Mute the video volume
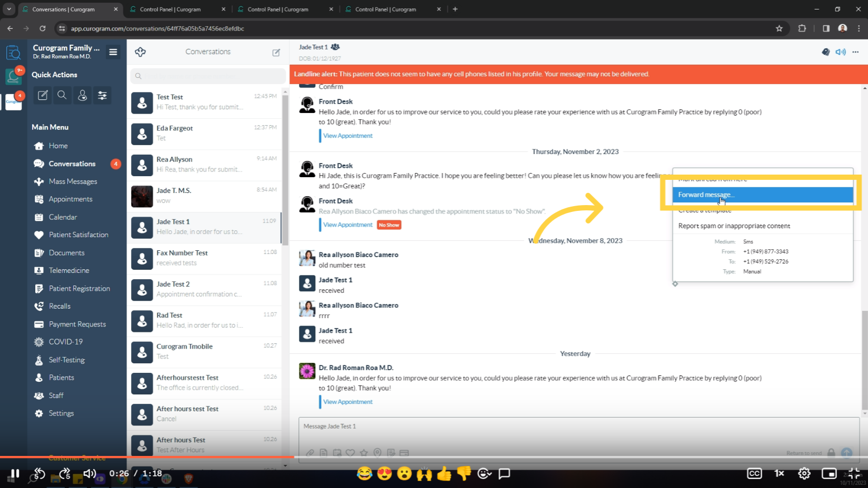 point(89,473)
